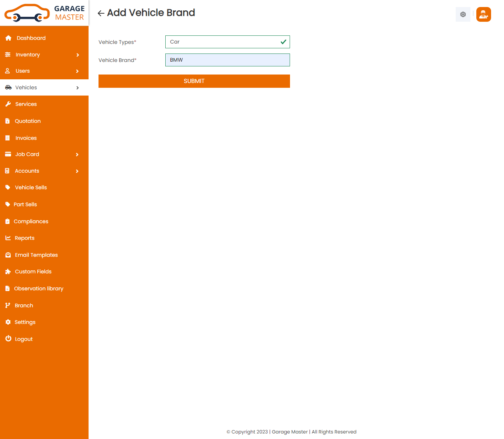This screenshot has width=504, height=439.
Task: Click the Dashboard home icon
Action: coord(8,38)
